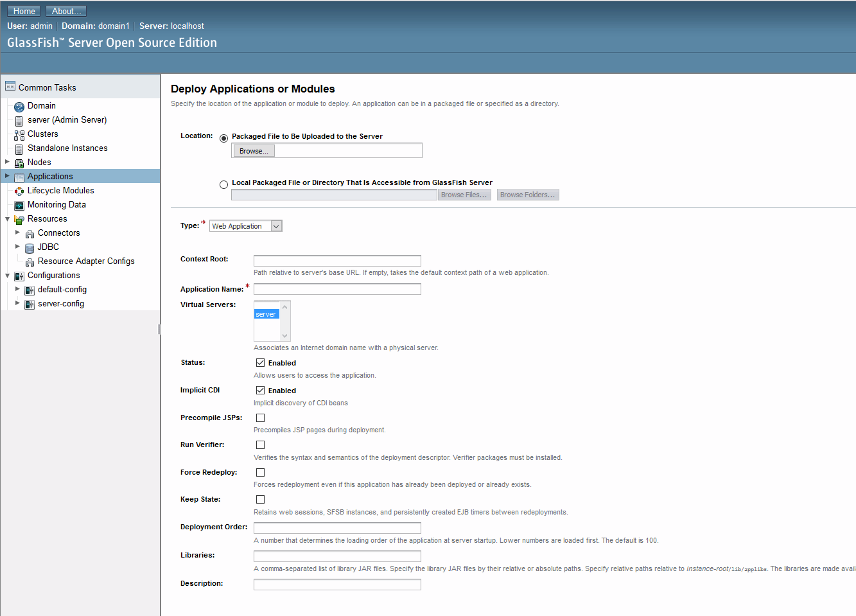Open Clusters via its sidebar icon
Screen dimensions: 856x616
(x=19, y=134)
